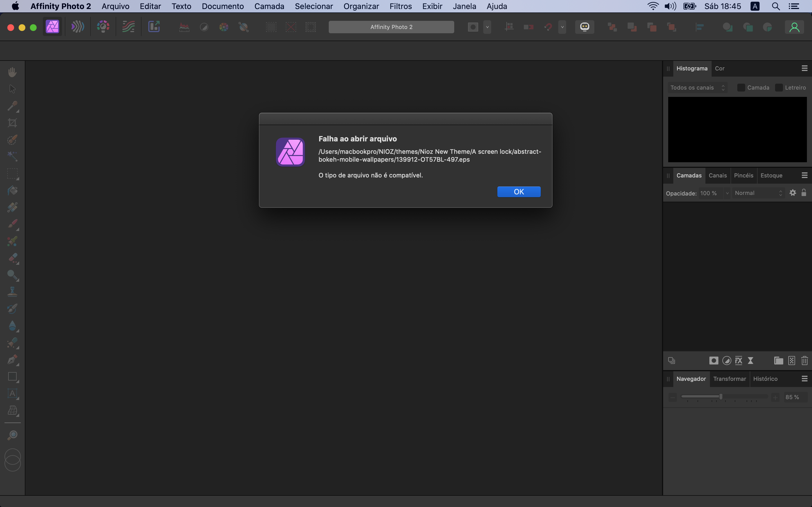812x507 pixels.
Task: Toggle the layer lock icon
Action: pyautogui.click(x=804, y=193)
